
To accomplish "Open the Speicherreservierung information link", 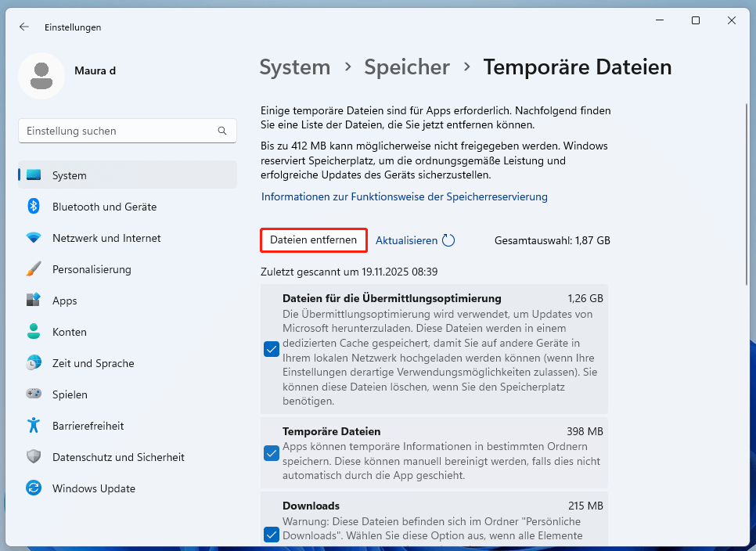I will (x=404, y=196).
